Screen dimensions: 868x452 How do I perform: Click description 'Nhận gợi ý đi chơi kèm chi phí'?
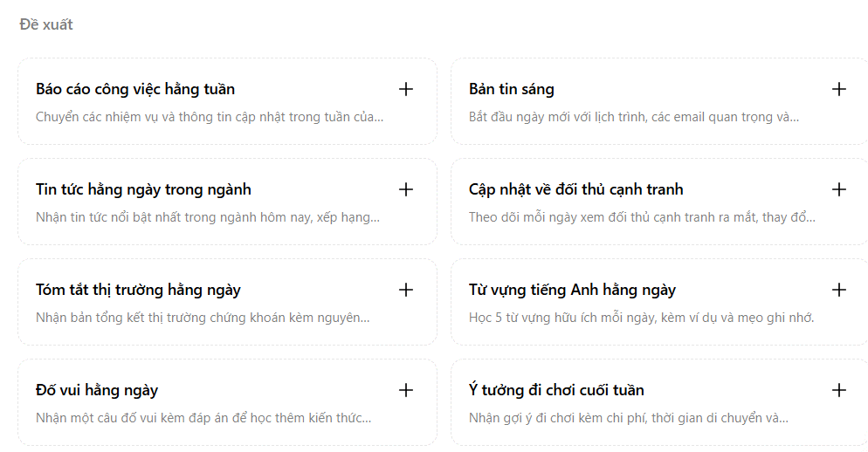(629, 418)
